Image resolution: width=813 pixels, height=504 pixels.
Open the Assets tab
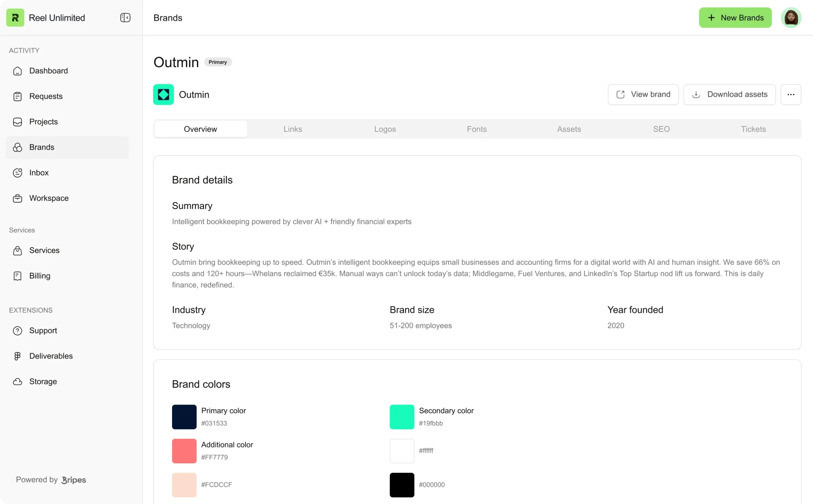pos(569,129)
